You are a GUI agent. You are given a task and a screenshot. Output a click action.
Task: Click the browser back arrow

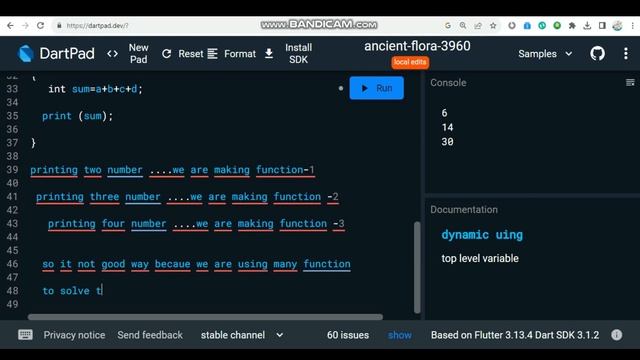[10, 26]
